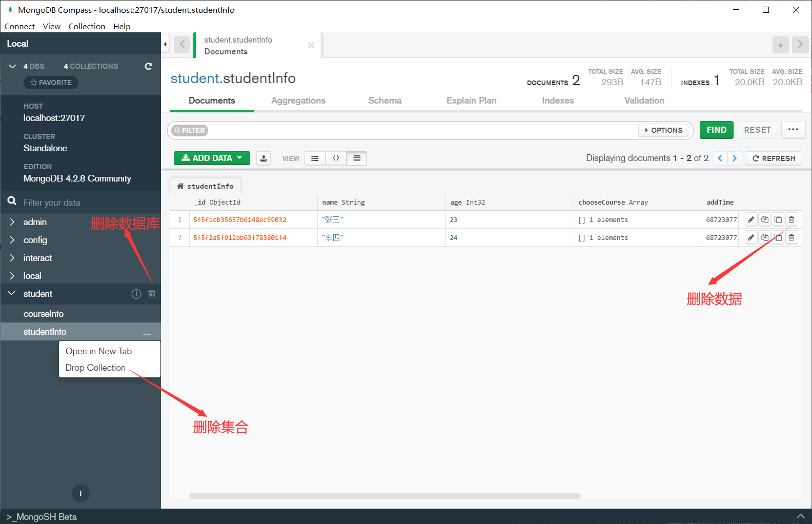Click the FIND button

(x=716, y=130)
